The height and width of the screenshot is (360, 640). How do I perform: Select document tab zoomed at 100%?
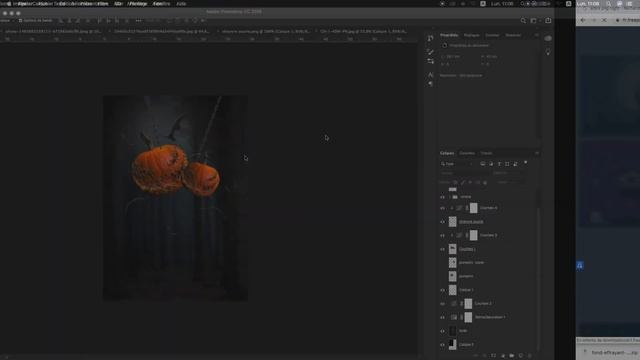tap(266, 31)
